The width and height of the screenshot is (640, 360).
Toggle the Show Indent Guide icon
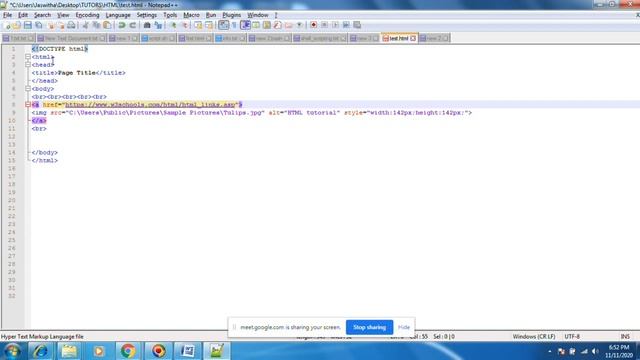click(x=245, y=25)
